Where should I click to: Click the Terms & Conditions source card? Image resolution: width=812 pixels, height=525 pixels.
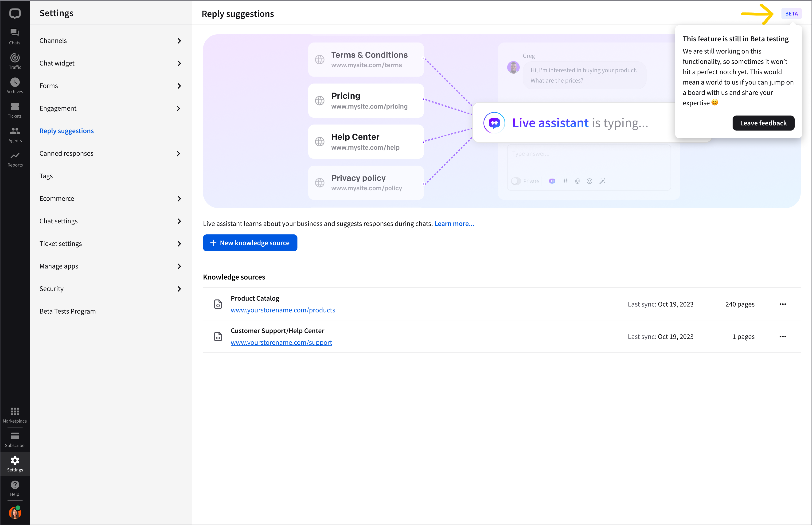coord(366,60)
